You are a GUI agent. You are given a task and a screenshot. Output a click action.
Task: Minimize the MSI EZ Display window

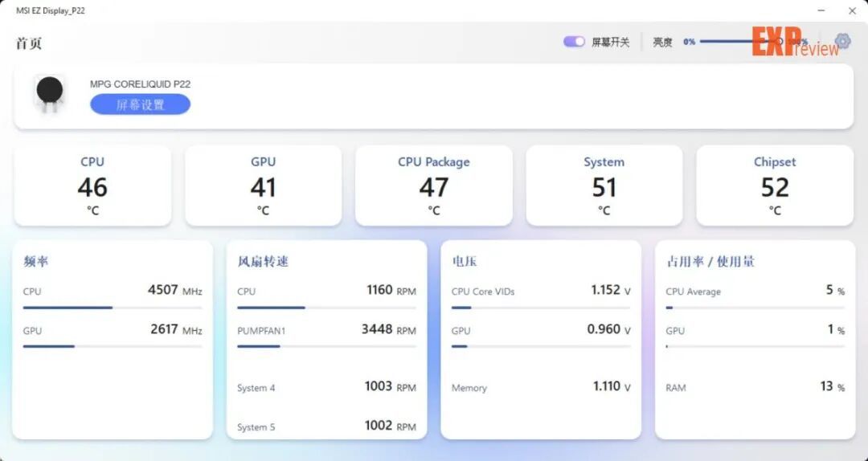click(x=821, y=10)
